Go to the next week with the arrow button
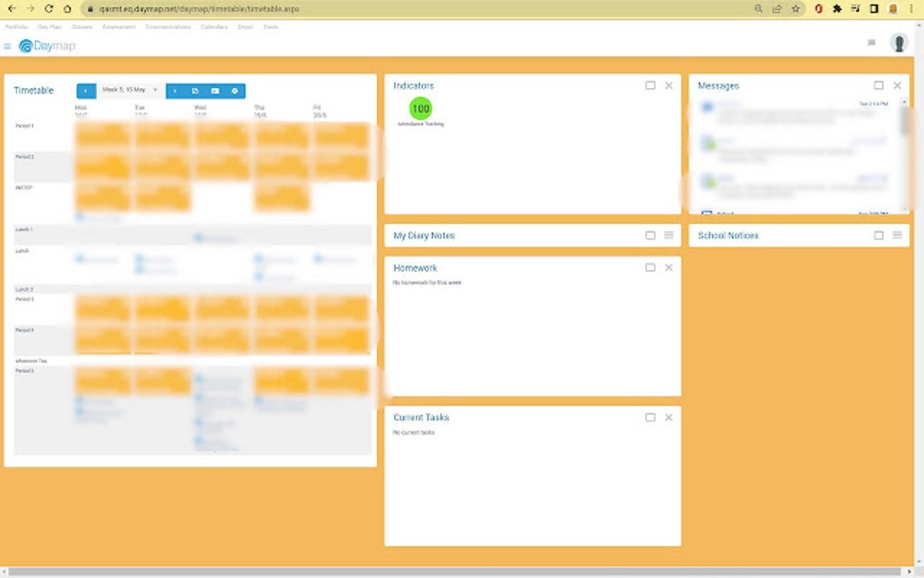The height and width of the screenshot is (578, 924). (175, 91)
